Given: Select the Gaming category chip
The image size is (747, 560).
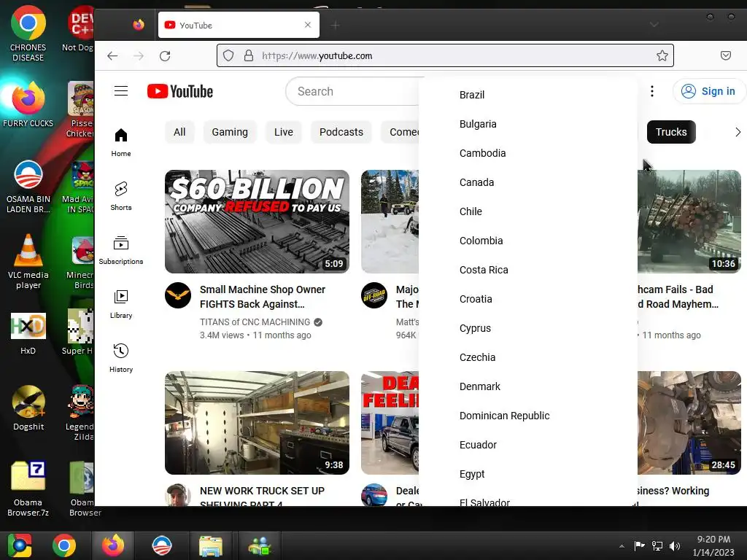Looking at the screenshot, I should pyautogui.click(x=230, y=132).
